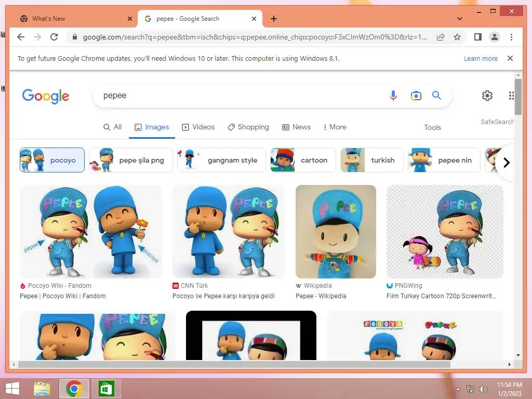Reload the current page

(54, 37)
